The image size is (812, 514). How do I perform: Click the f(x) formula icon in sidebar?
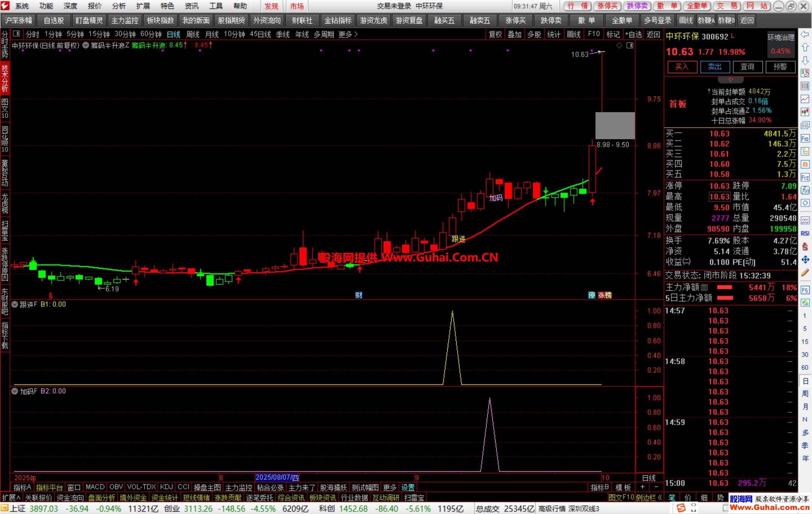point(805,190)
